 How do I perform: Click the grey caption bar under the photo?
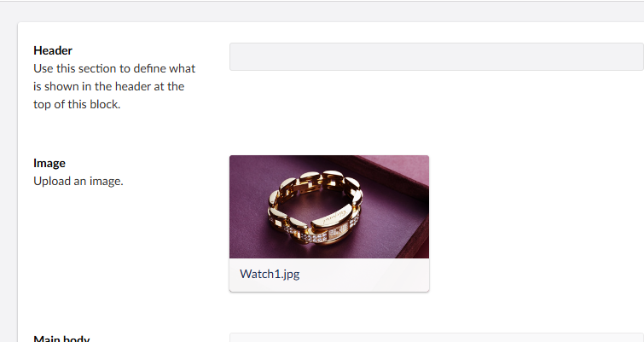point(329,275)
